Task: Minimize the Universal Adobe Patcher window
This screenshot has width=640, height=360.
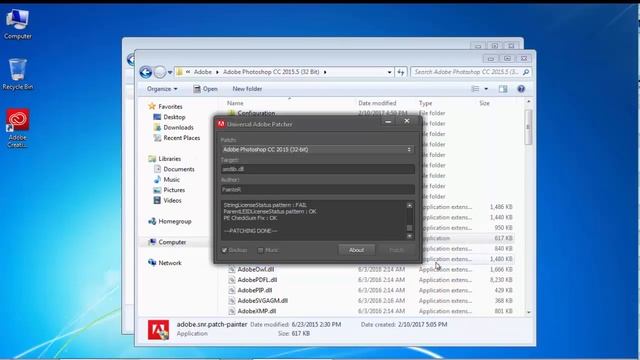Action: (388, 121)
